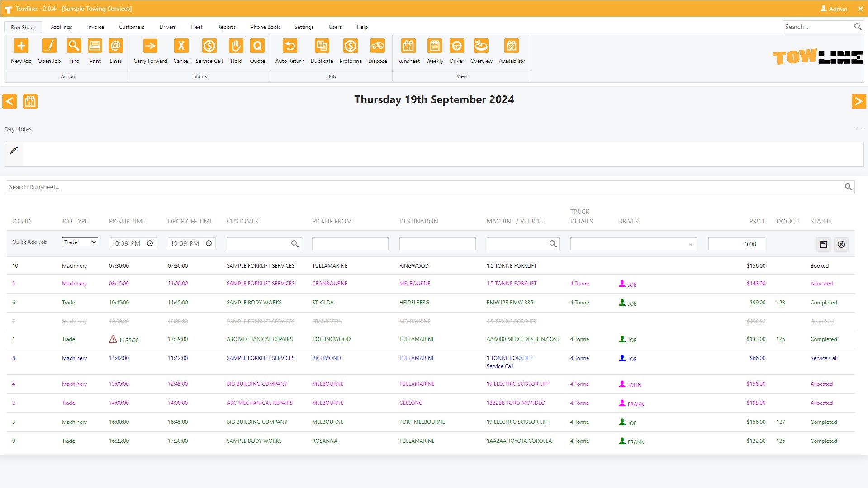Click the Proforma icon

pos(350,46)
